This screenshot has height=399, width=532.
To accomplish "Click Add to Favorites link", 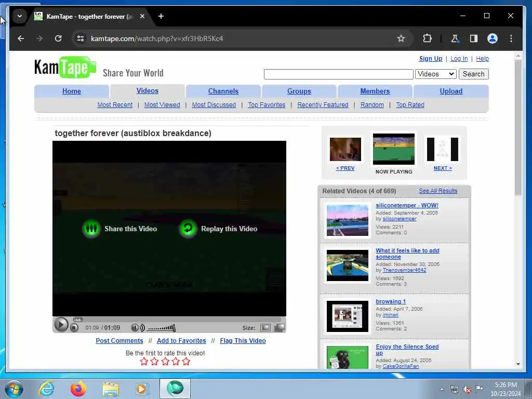I will coord(181,341).
